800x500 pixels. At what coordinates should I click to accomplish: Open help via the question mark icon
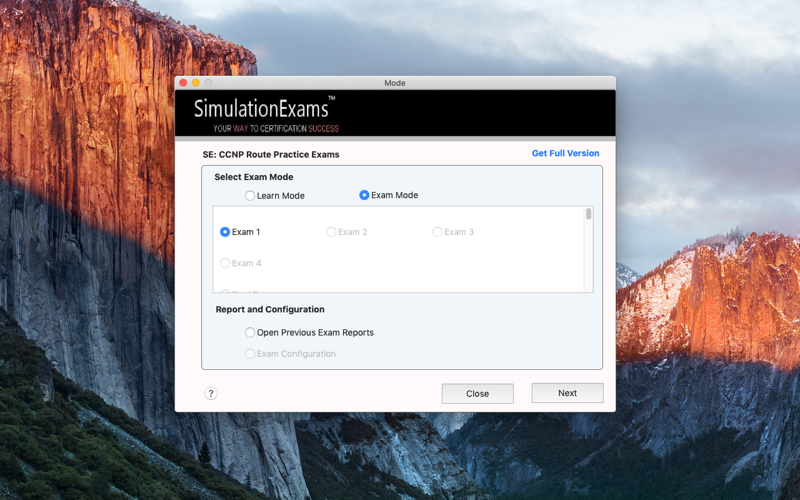coord(211,393)
